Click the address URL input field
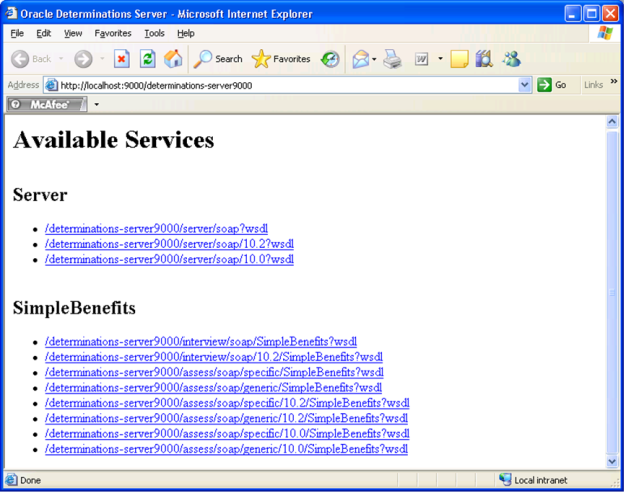The image size is (626, 493). click(287, 85)
